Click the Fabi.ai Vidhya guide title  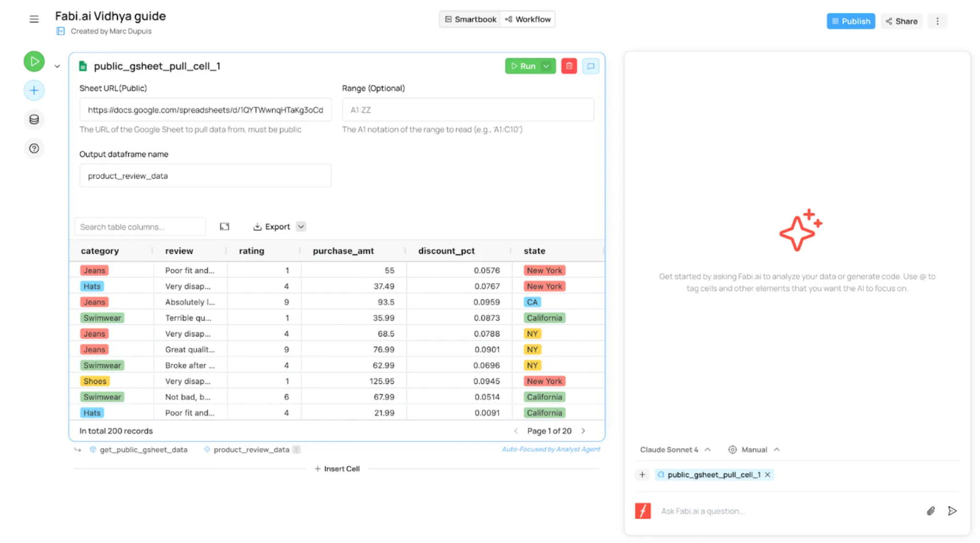coord(111,16)
